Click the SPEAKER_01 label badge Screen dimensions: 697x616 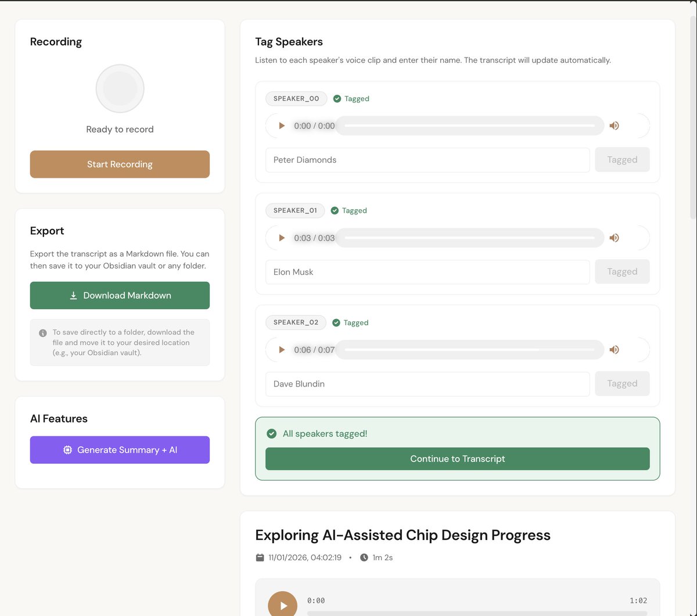point(295,210)
